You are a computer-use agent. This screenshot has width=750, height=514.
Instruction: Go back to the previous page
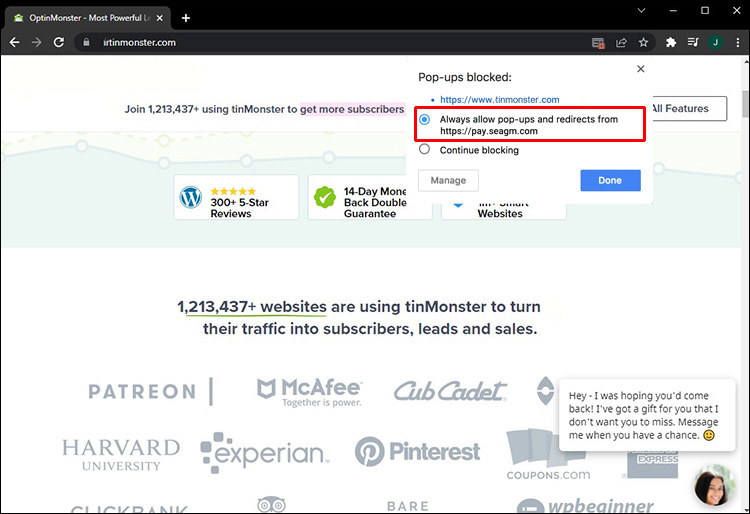pyautogui.click(x=15, y=43)
